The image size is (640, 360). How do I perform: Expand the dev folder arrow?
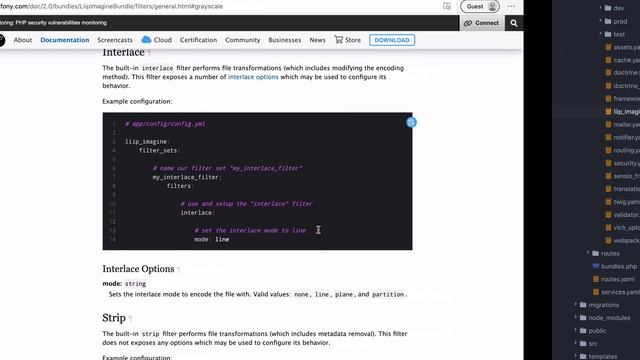pos(600,8)
